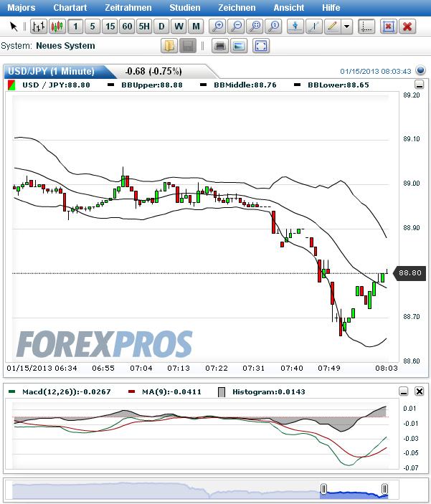
Task: Open the Zeitrahmen menu
Action: (x=128, y=7)
